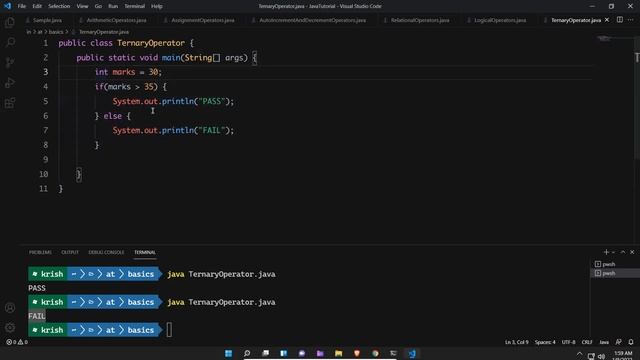Click the basics breadcrumb segment
Viewport: 640px width, 360px height.
(56, 32)
